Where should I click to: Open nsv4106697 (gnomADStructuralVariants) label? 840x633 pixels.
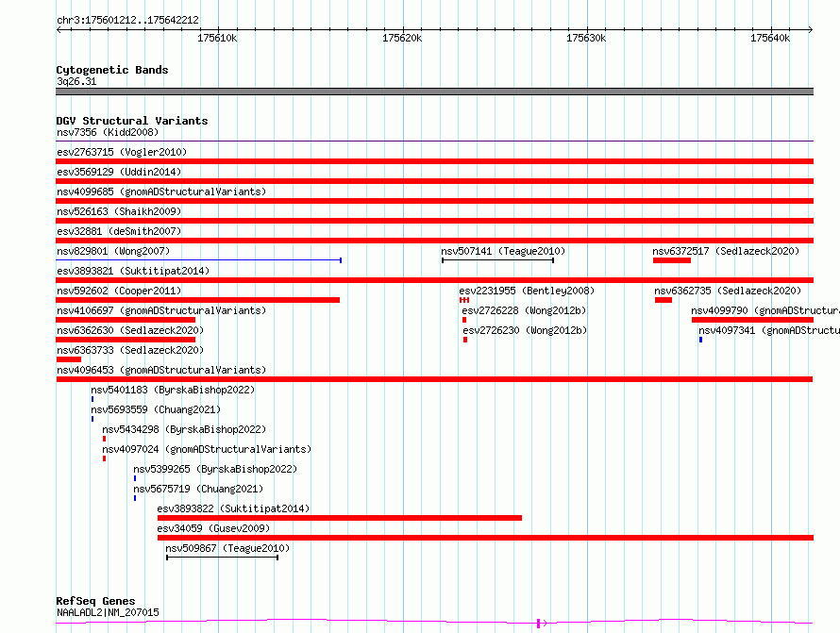coord(161,310)
